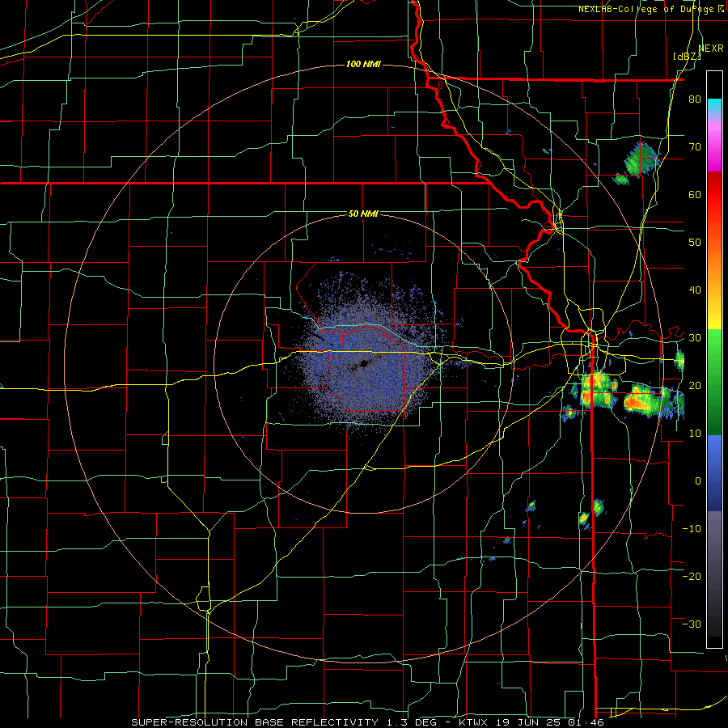Click the 70 value on the dBZ scale
Screen dimensions: 728x728
coord(695,146)
